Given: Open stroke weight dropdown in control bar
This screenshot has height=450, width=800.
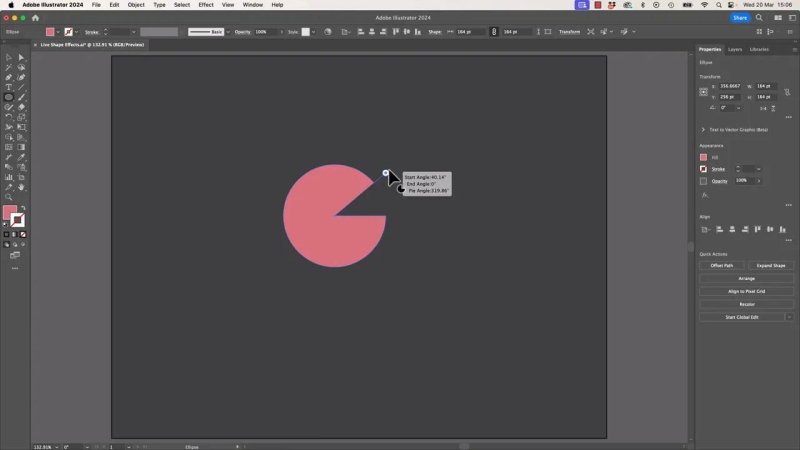Looking at the screenshot, I should 134,32.
